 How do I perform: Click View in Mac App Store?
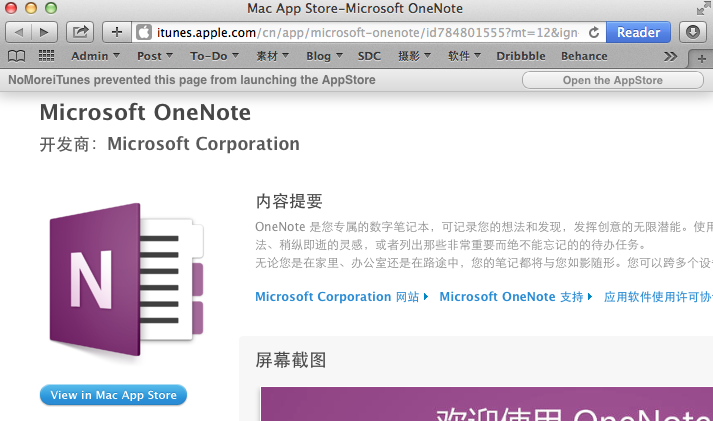coord(113,395)
